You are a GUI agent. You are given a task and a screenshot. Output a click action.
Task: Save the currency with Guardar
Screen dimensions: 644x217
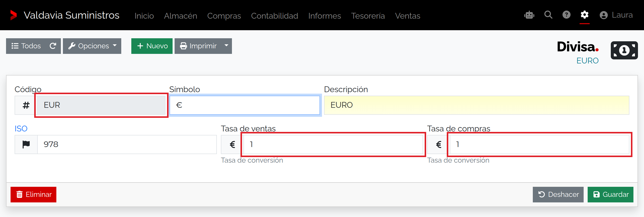coord(611,195)
